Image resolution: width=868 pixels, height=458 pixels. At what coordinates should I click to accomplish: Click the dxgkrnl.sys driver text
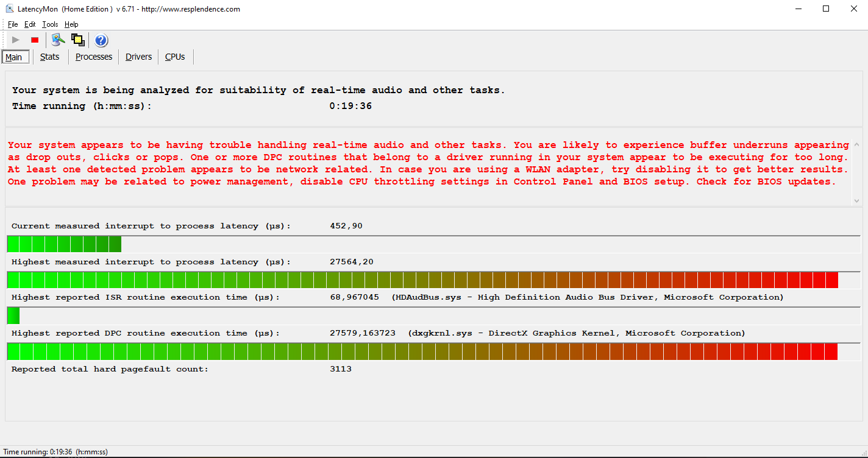click(577, 333)
